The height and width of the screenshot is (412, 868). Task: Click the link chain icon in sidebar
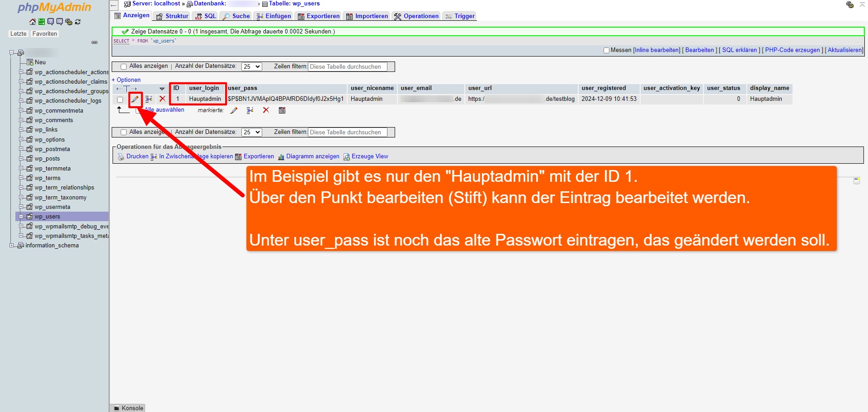94,43
